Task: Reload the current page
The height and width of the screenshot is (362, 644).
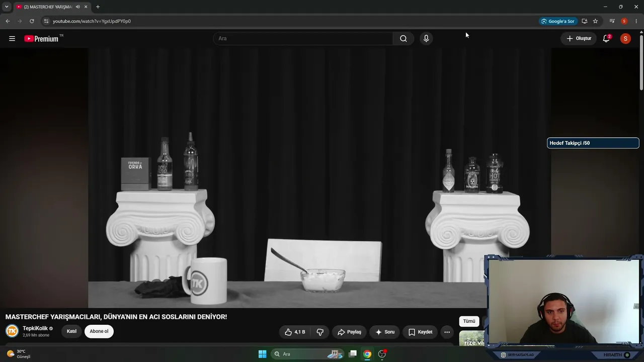Action: tap(32, 21)
